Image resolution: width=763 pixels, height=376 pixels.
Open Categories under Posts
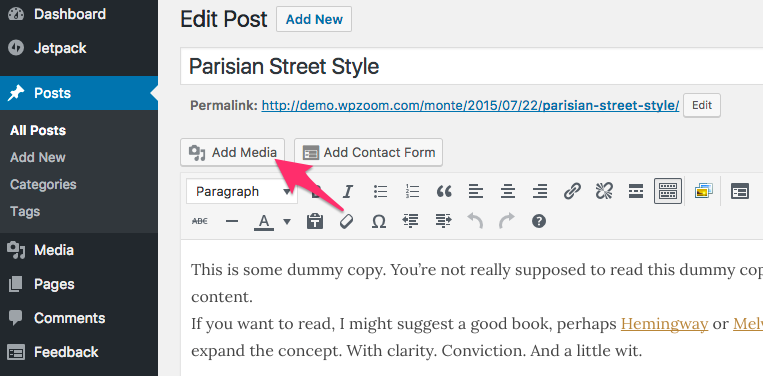click(x=43, y=184)
